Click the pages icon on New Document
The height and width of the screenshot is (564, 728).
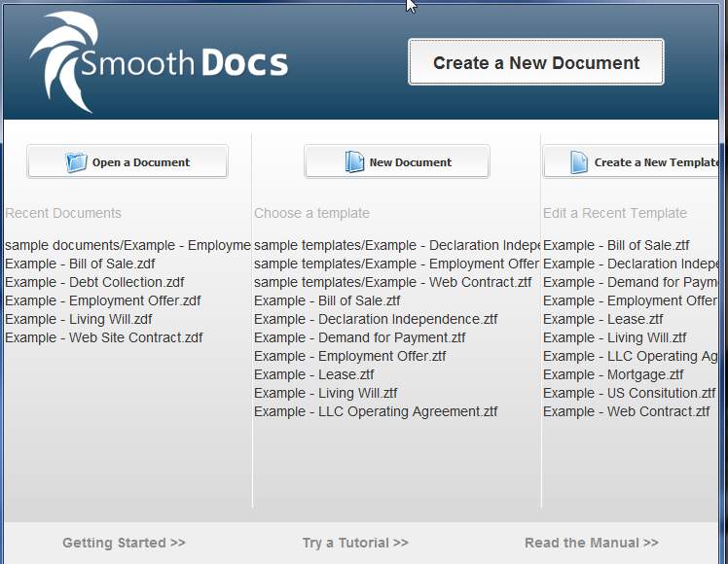354,161
